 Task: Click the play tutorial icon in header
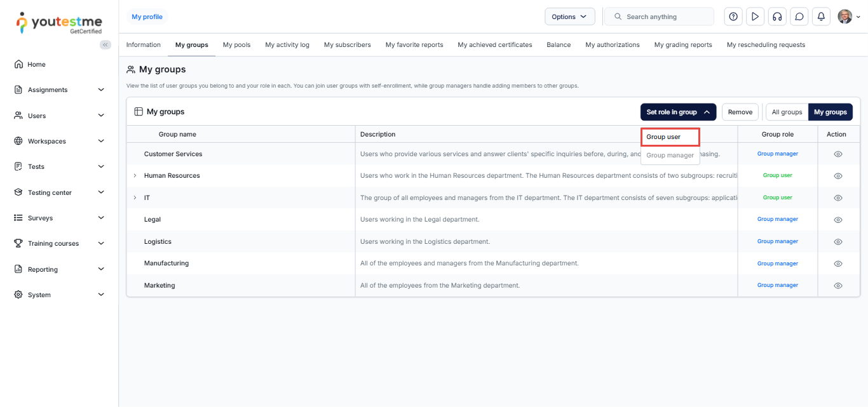click(755, 17)
